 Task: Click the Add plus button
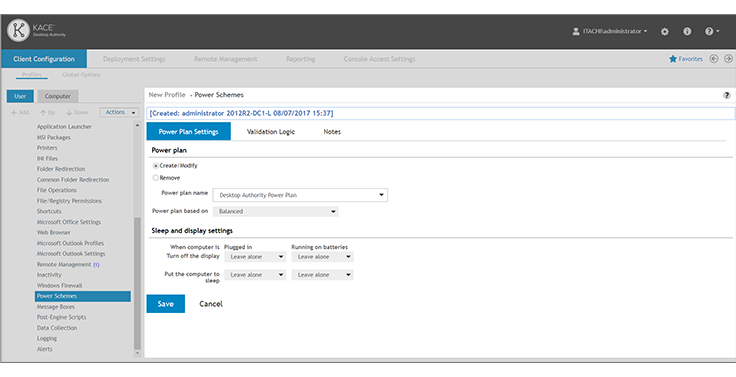[x=20, y=113]
